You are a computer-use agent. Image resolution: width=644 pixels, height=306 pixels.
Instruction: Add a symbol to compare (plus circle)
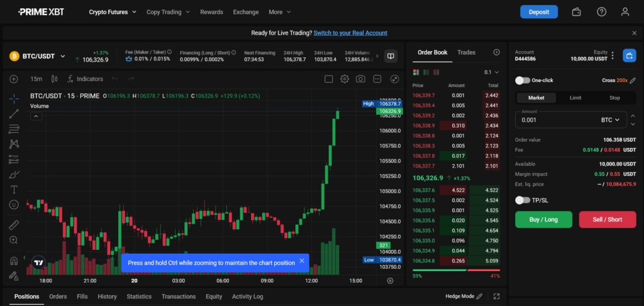[14, 79]
